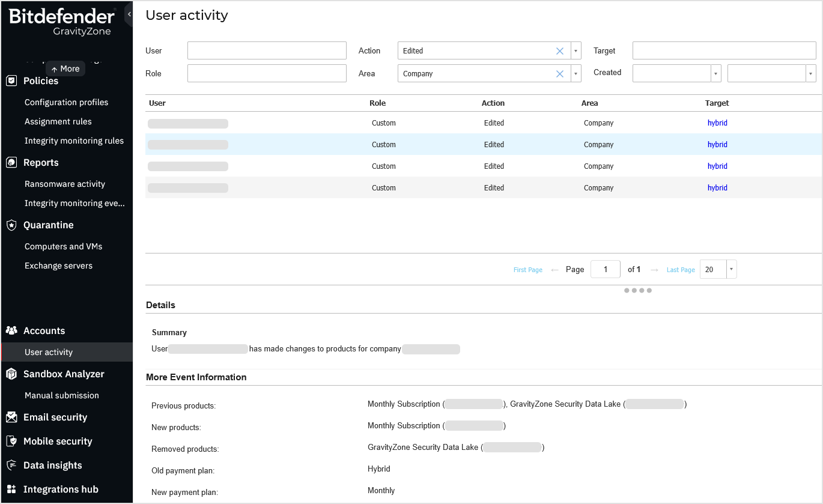The image size is (823, 504).
Task: Click inside the Target filter field
Action: tap(723, 50)
